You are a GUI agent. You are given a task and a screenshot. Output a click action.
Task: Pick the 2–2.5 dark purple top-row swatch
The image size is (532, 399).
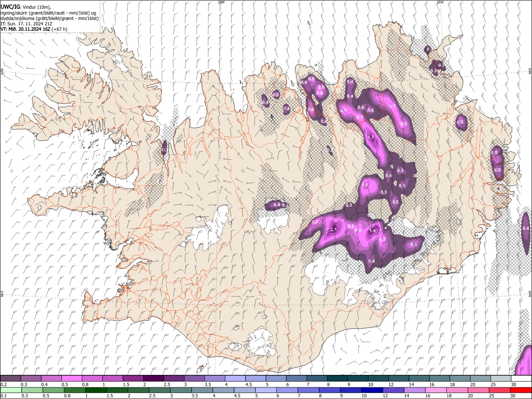(153, 379)
